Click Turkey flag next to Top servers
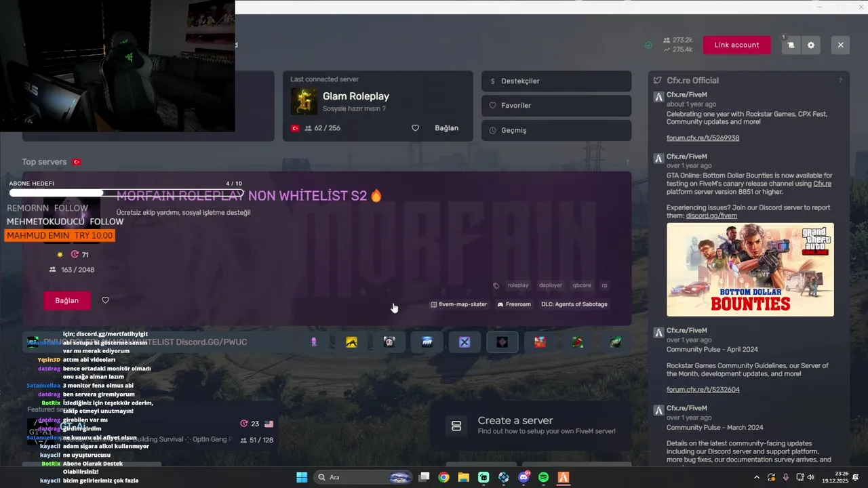Viewport: 868px width, 488px height. pos(77,162)
